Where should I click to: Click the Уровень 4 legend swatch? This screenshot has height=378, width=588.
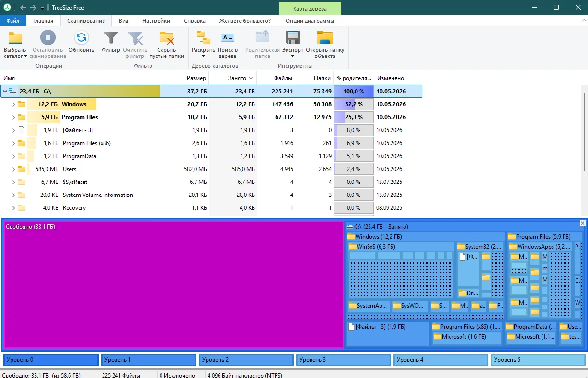(x=441, y=360)
